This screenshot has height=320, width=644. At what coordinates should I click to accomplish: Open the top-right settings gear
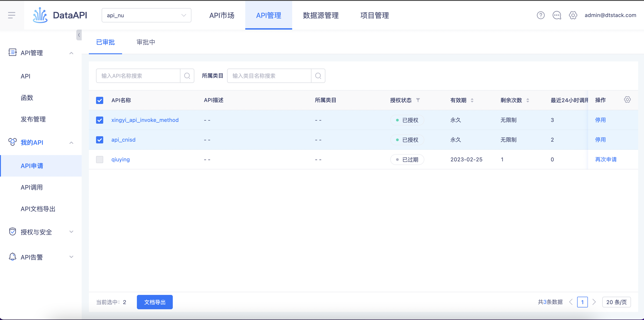click(x=573, y=15)
